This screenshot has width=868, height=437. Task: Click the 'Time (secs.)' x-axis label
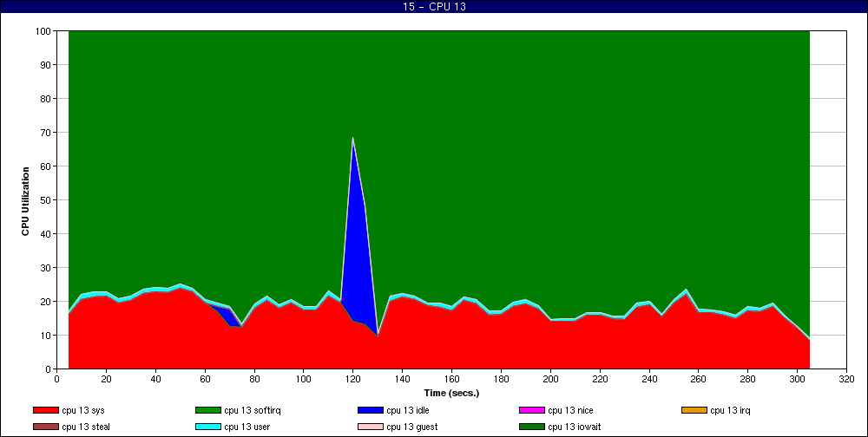(x=451, y=394)
